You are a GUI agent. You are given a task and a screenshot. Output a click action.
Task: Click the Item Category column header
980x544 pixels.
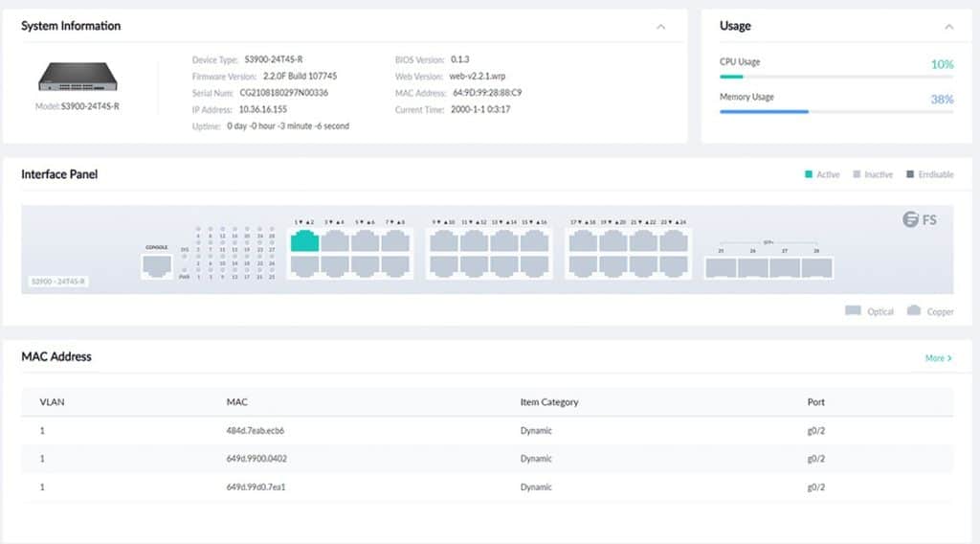[548, 402]
